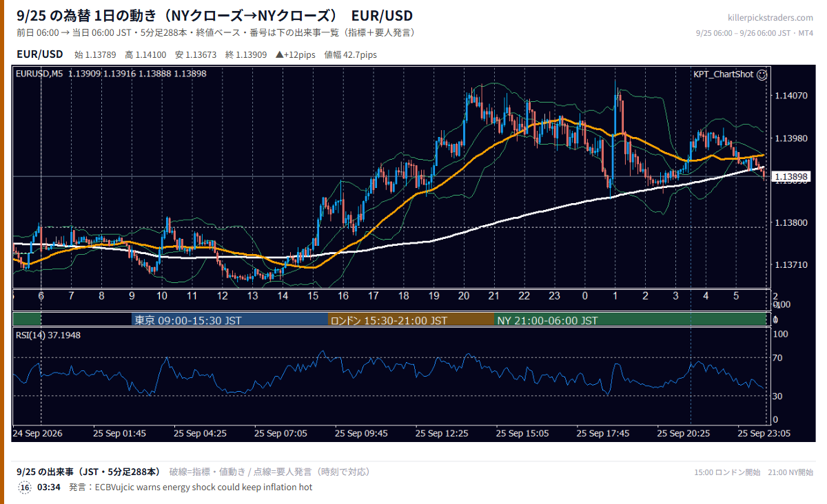This screenshot has height=504, width=827.
Task: Select the NY 21:00-06:00 JST session bar
Action: (x=631, y=320)
